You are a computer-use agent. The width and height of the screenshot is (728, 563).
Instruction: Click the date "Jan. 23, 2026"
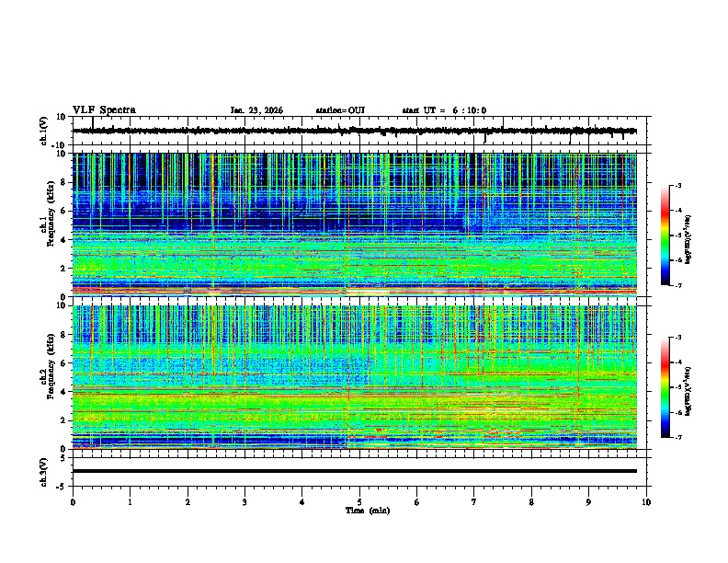coord(256,110)
